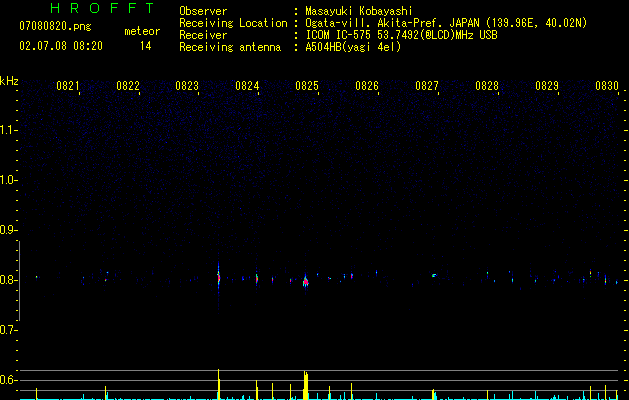Screen dimensions: 629x400
Task: Click the gray frequency range bar left of plot
Action: click(x=19, y=281)
